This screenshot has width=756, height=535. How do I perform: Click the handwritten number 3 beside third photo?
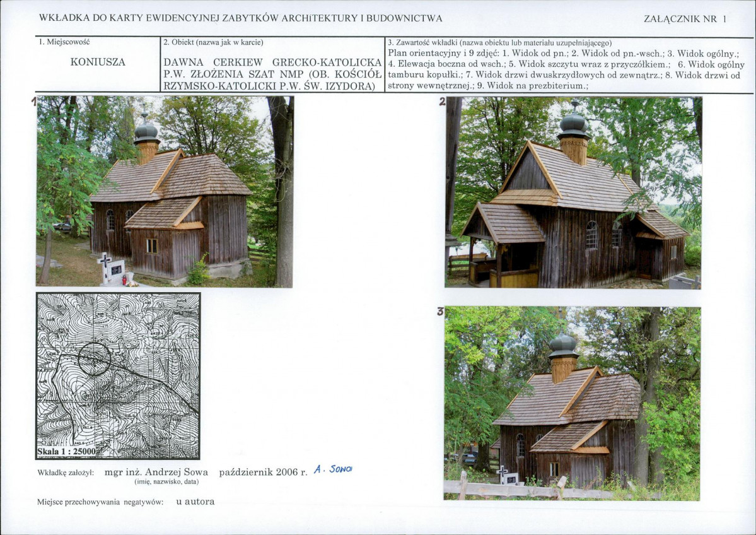click(x=440, y=312)
